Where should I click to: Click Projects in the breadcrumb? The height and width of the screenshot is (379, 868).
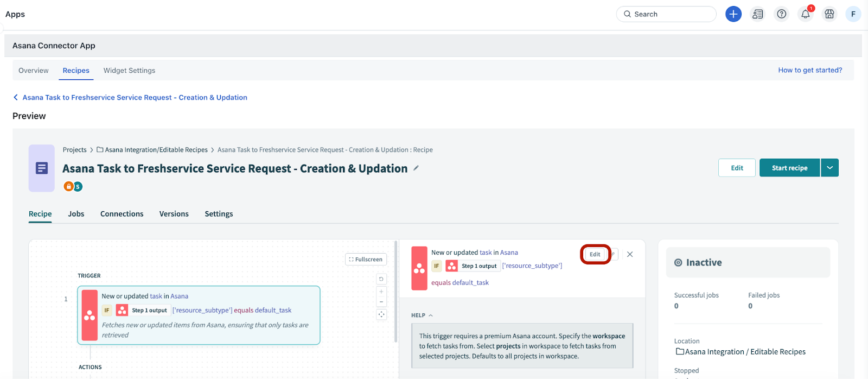(x=74, y=150)
